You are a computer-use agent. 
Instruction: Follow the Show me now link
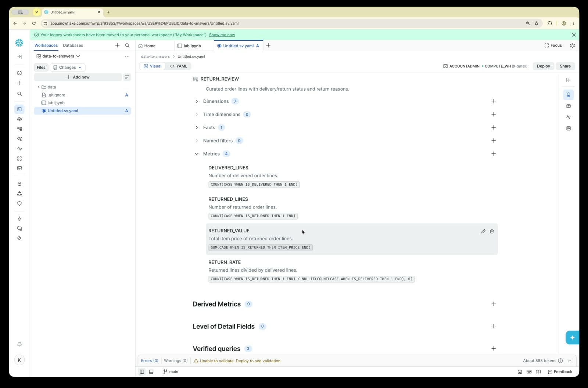[222, 35]
